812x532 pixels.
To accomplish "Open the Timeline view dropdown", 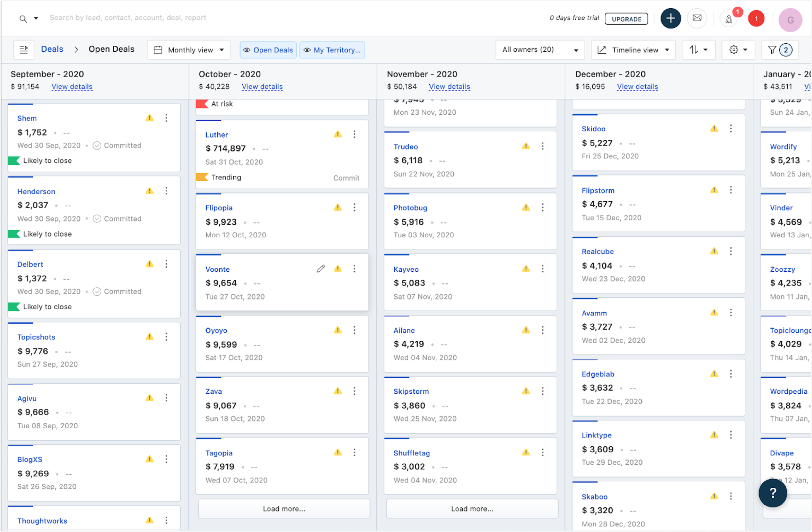I will pos(633,49).
